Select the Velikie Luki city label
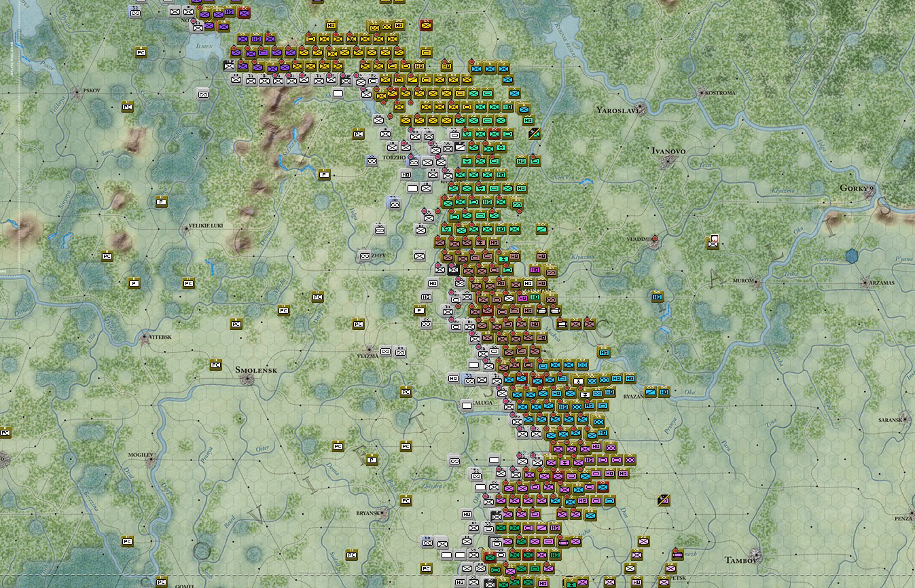The image size is (915, 588). point(205,225)
